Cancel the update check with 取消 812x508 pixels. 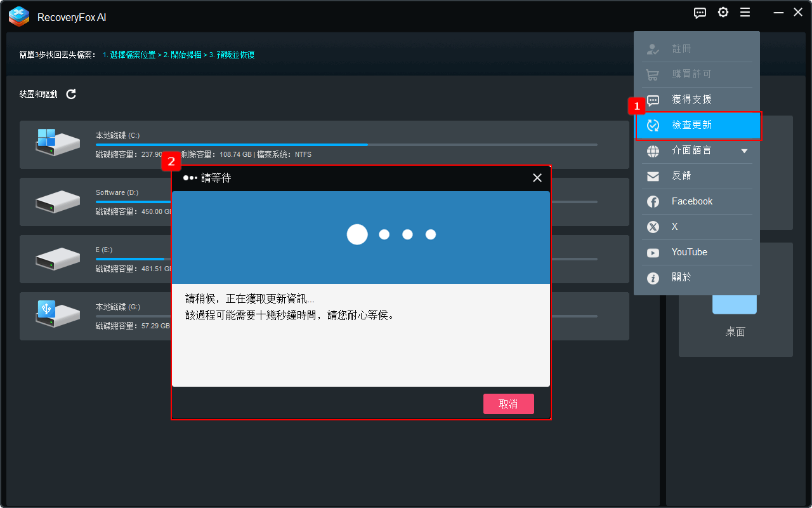(508, 404)
